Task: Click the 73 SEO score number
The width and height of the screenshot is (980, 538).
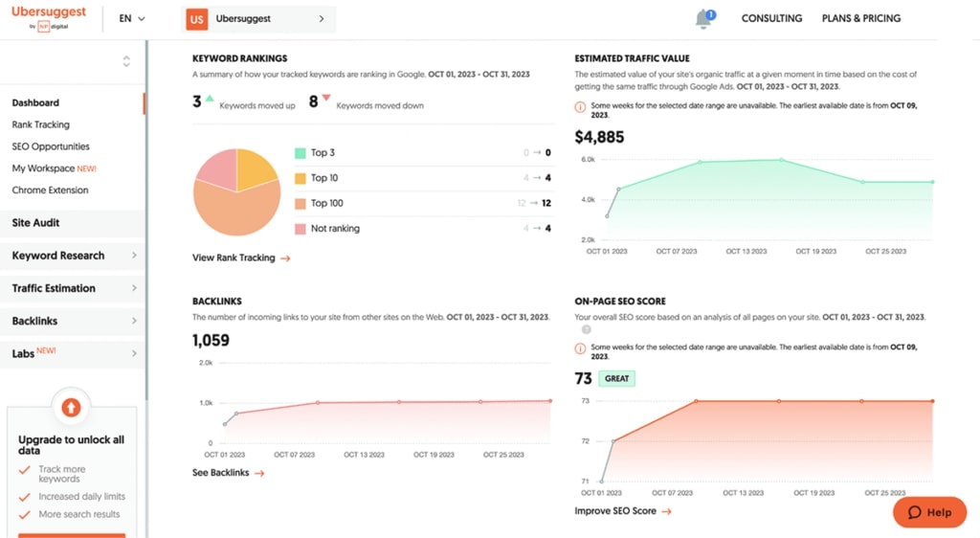Action: point(583,379)
